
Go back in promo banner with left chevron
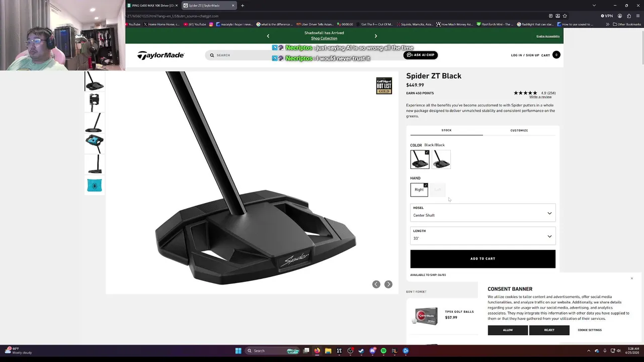(268, 36)
